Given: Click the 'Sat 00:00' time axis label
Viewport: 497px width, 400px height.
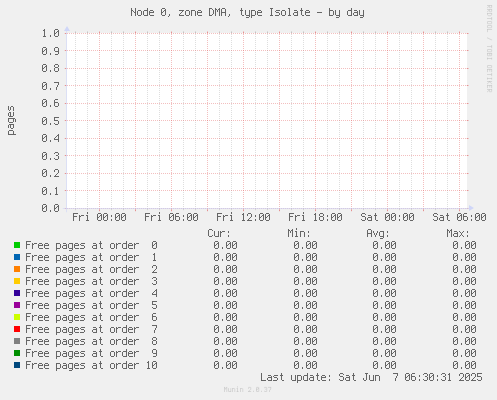Looking at the screenshot, I should pyautogui.click(x=387, y=217).
